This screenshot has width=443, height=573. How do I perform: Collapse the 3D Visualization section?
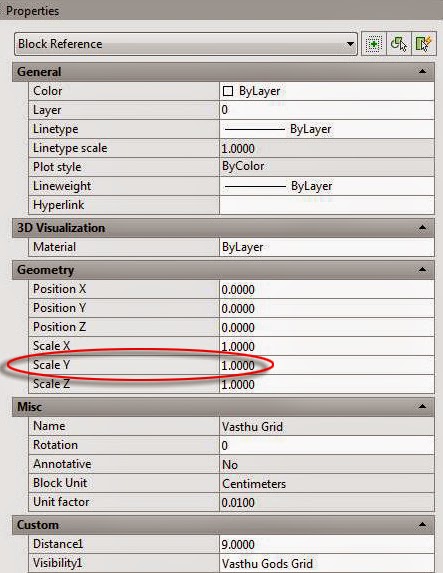click(x=422, y=228)
